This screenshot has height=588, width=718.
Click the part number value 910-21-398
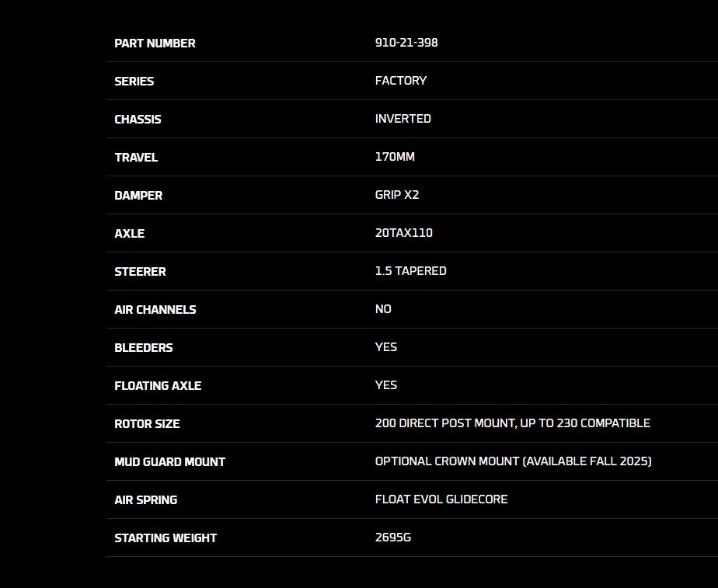pos(406,43)
